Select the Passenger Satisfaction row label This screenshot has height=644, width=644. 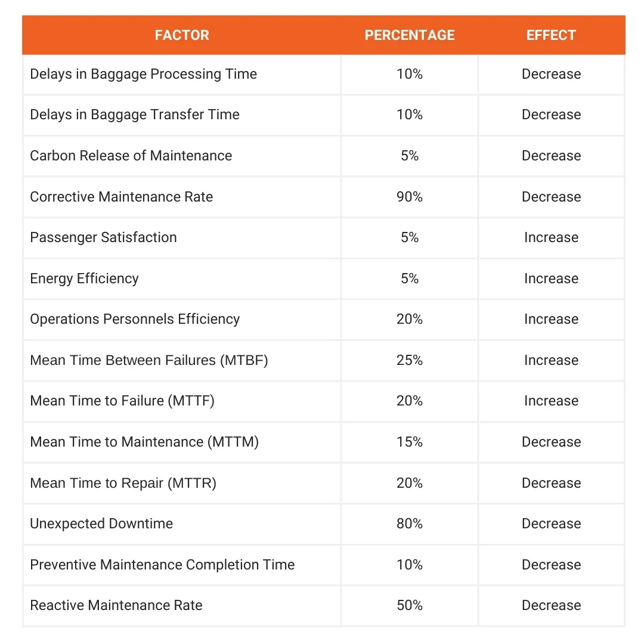pos(104,237)
